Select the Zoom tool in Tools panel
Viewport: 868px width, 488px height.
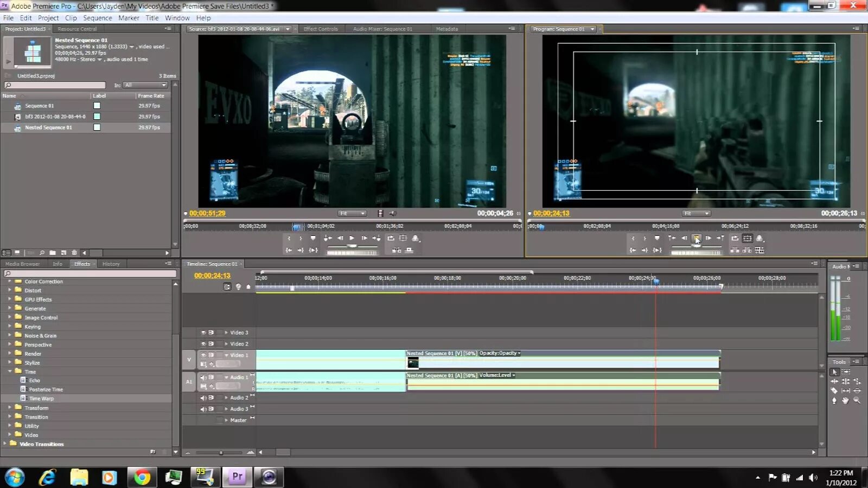click(857, 400)
